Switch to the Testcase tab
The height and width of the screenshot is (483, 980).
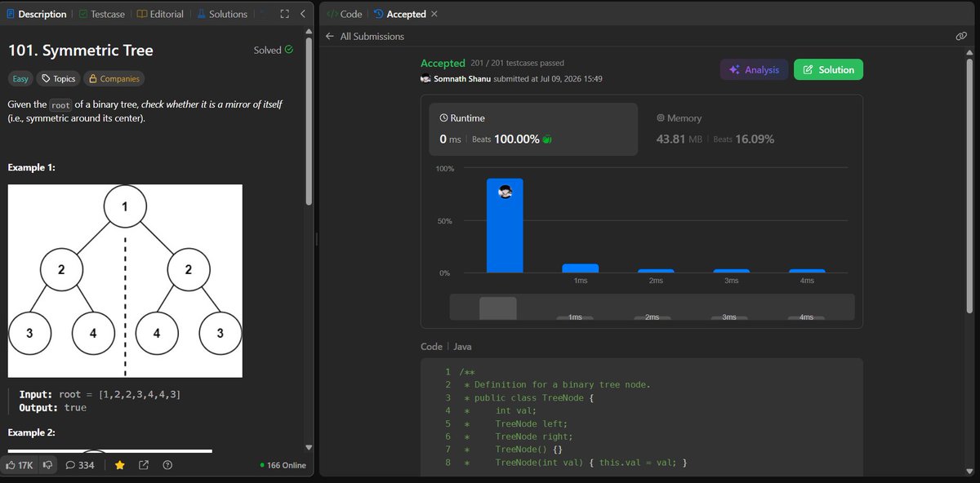(x=102, y=14)
